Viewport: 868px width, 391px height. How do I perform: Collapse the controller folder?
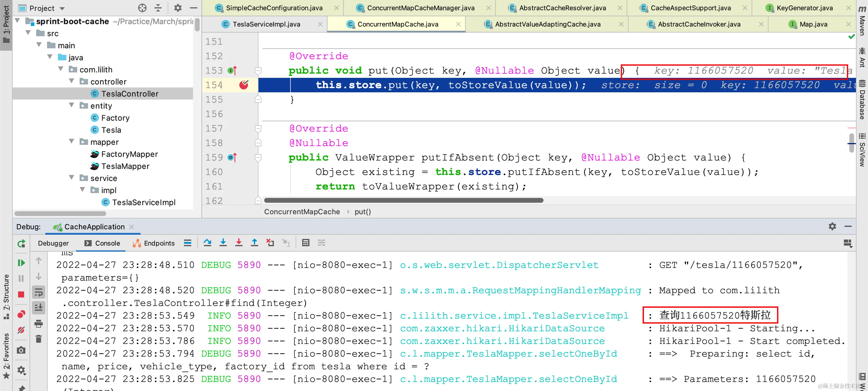[x=71, y=81]
